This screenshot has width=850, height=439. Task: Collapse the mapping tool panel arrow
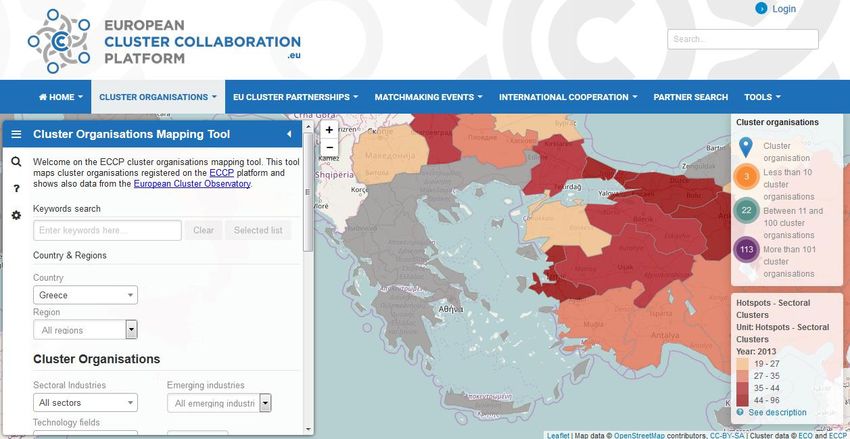[x=289, y=134]
